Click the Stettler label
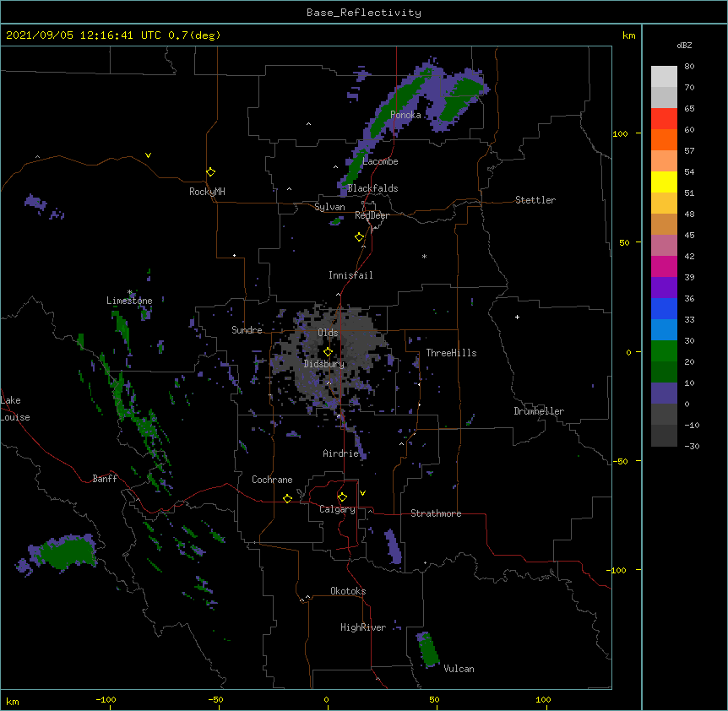This screenshot has width=728, height=711. [535, 200]
